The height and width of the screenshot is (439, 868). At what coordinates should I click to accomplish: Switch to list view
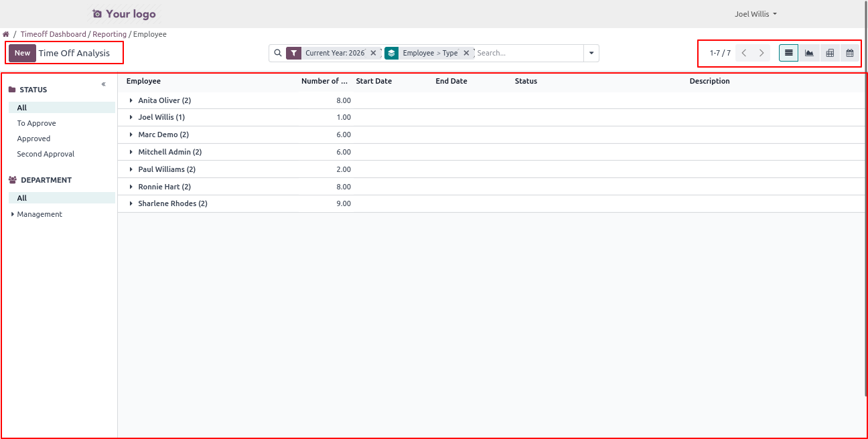(x=788, y=53)
